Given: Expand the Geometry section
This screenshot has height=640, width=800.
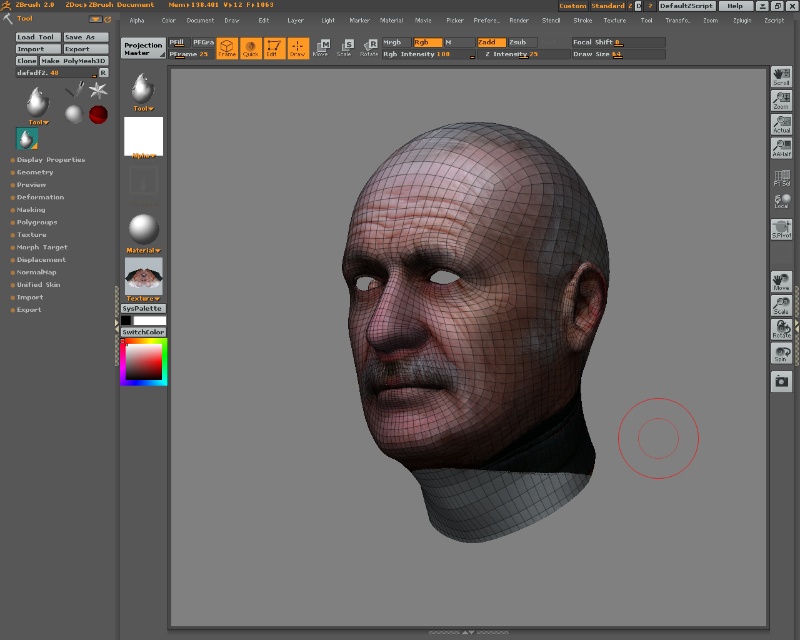Looking at the screenshot, I should (35, 173).
